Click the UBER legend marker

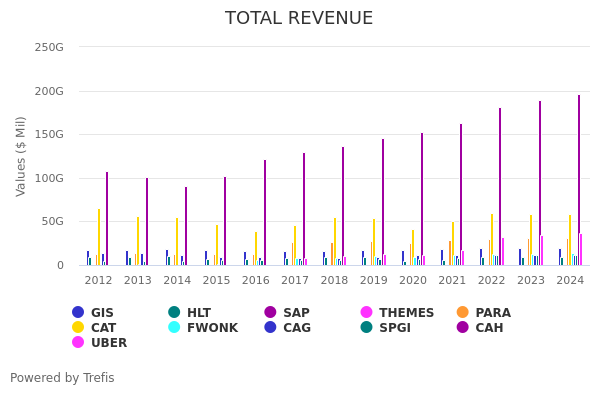pos(78,343)
